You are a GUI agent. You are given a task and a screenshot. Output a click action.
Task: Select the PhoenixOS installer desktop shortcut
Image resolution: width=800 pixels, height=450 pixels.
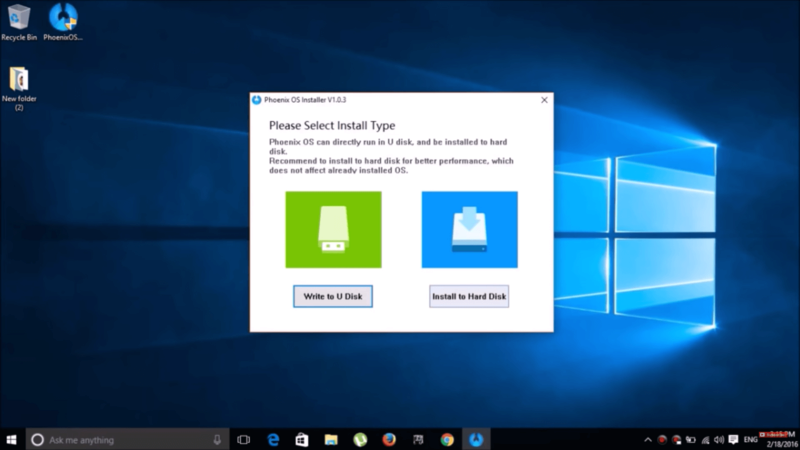[x=63, y=22]
